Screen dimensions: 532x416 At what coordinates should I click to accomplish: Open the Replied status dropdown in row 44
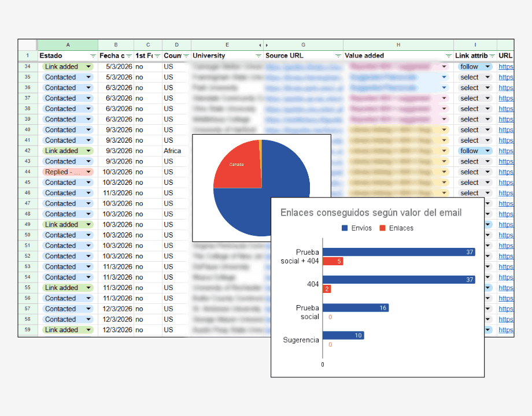point(88,172)
